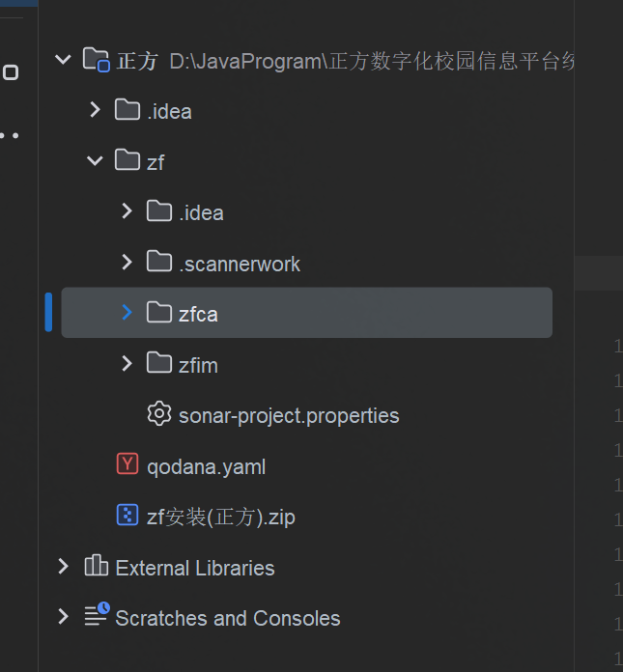Select the zf安装(正方).zip file name

click(220, 518)
